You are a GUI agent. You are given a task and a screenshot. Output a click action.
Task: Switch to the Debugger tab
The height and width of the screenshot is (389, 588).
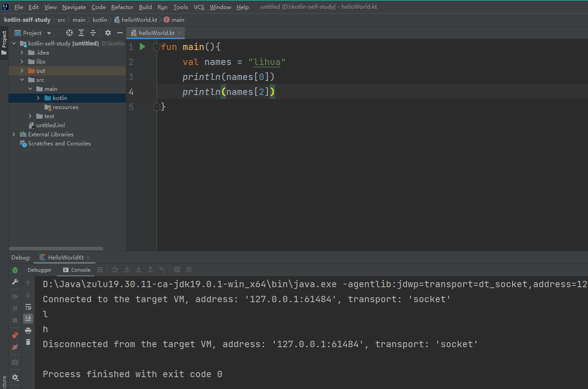(x=40, y=270)
